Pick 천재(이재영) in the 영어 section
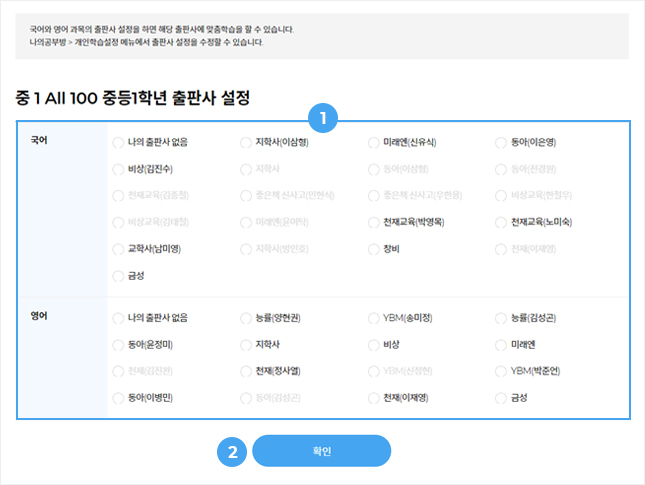Viewport: 645px width, 485px height. point(374,398)
